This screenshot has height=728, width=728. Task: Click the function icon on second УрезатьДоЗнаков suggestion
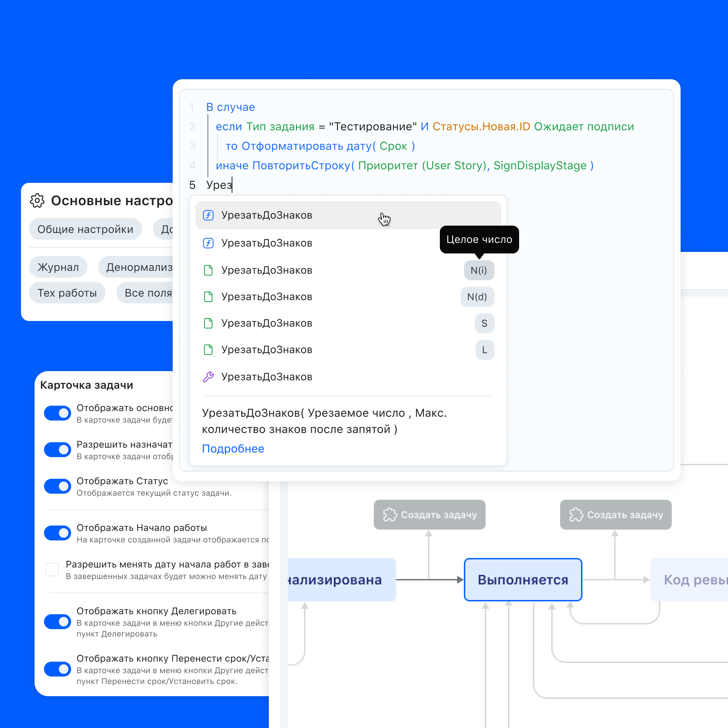point(208,243)
